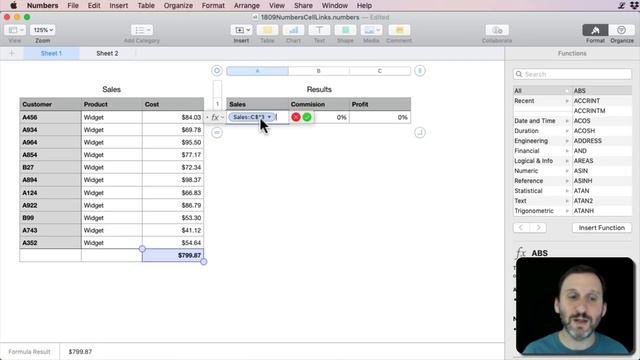
Task: Click the Comment toolbar icon
Action: 399,30
